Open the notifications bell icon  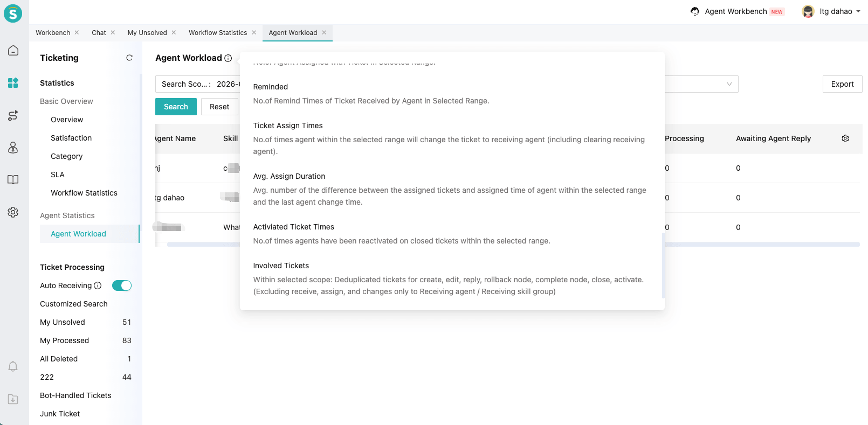click(x=13, y=367)
